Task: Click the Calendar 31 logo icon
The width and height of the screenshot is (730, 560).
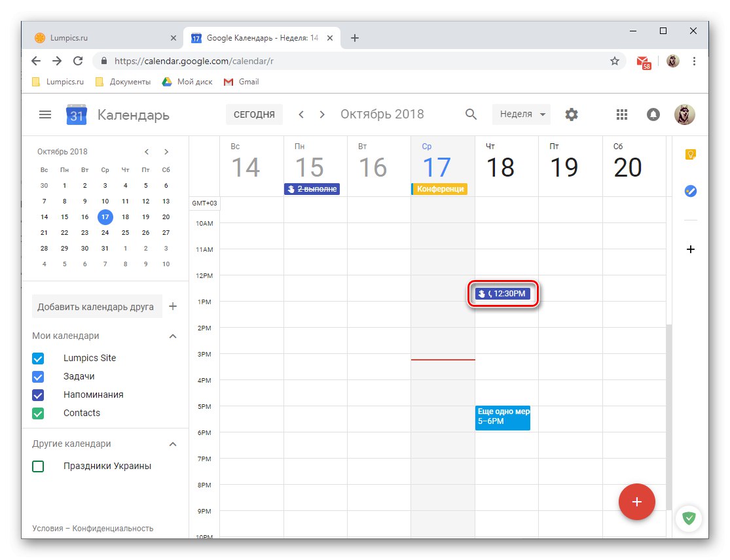Action: tap(77, 115)
